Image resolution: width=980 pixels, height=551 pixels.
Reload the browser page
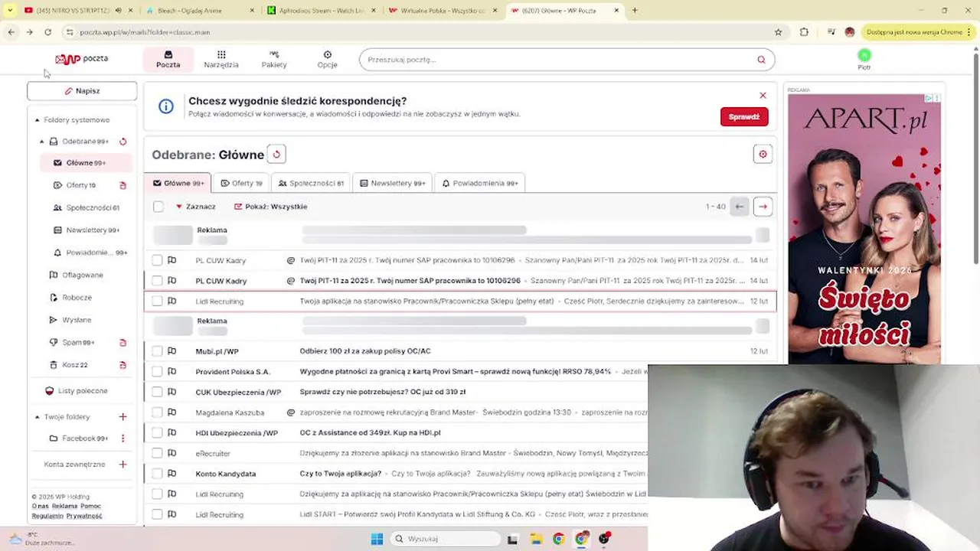click(x=47, y=32)
